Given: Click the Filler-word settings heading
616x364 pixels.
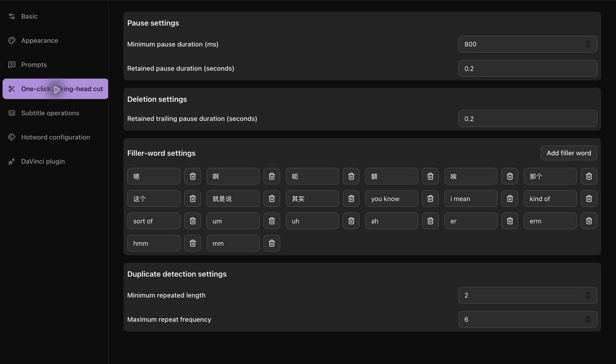Looking at the screenshot, I should click(x=161, y=153).
